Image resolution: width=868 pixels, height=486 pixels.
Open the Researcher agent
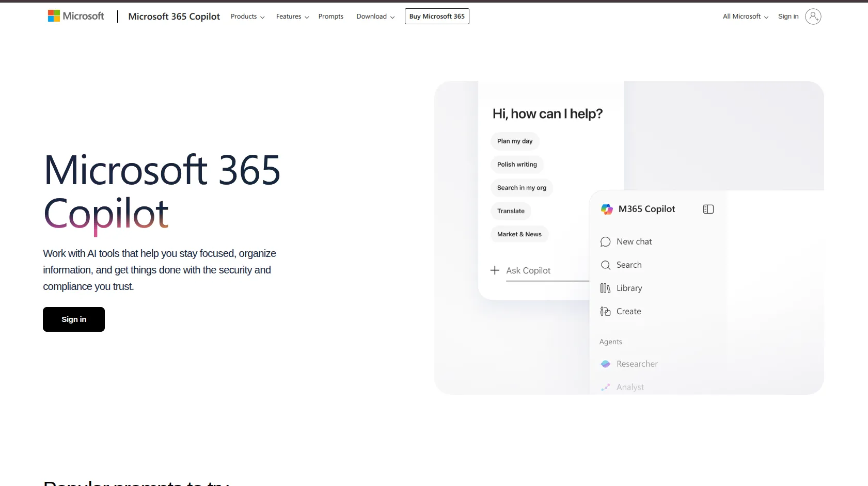(637, 364)
